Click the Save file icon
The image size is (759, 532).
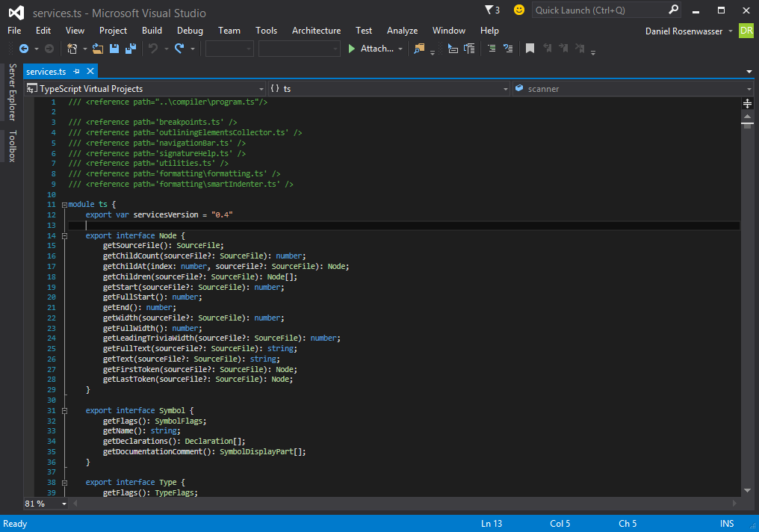coord(114,49)
